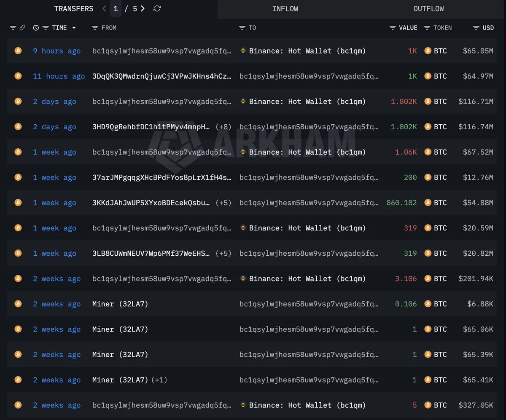Click the Binance icon in the $116.71M row
The height and width of the screenshot is (420, 506).
click(243, 101)
